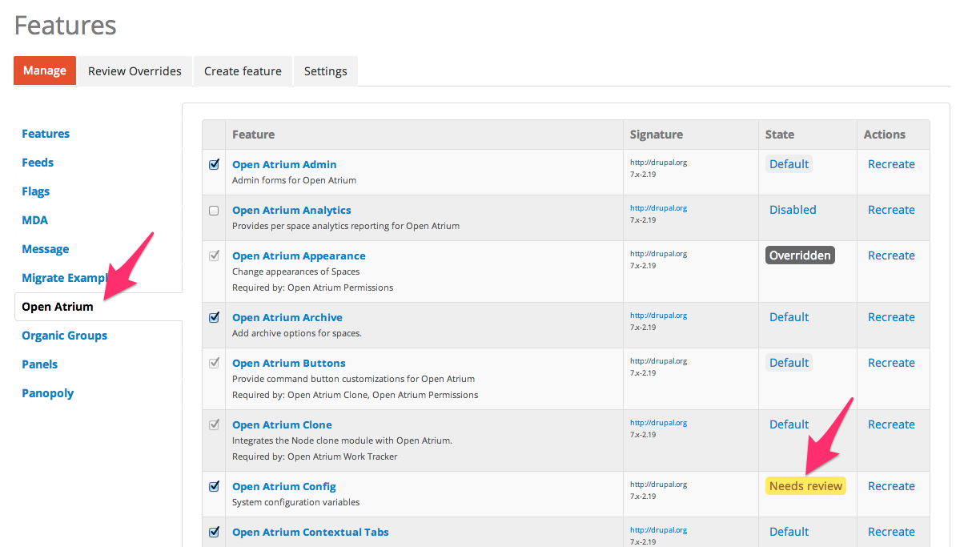Open the Open Atrium Analytics feature link
The width and height of the screenshot is (980, 547).
[291, 210]
